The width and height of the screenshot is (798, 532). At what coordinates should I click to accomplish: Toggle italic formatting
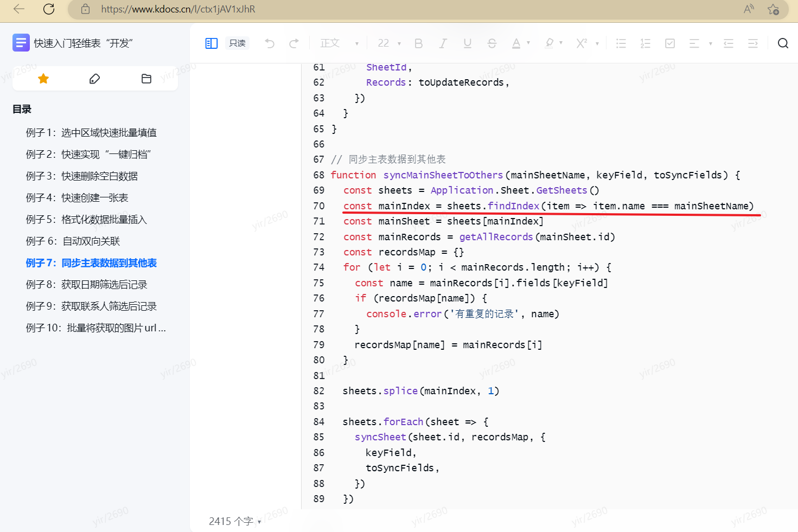click(443, 43)
